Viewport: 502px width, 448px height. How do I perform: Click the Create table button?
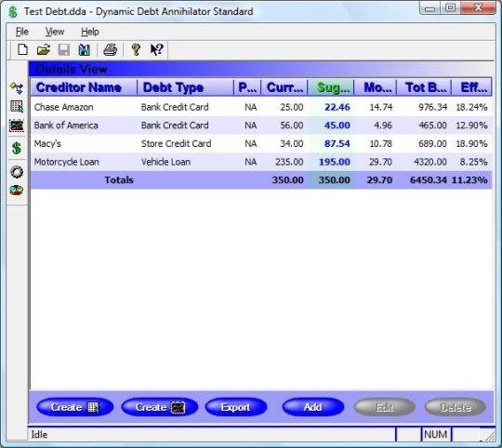[75, 407]
